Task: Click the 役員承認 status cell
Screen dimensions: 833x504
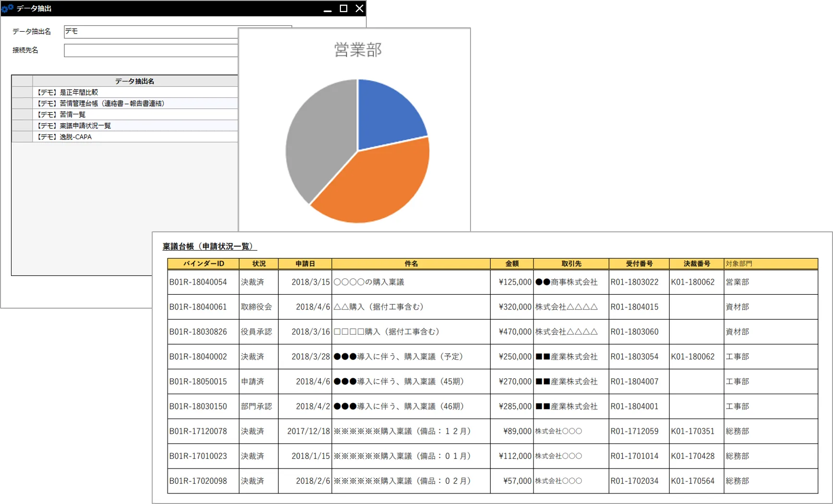Action: (259, 332)
